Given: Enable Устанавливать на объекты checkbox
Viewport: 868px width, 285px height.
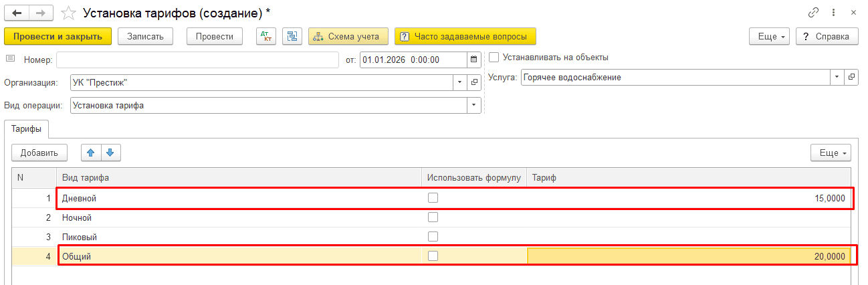Looking at the screenshot, I should coord(494,58).
